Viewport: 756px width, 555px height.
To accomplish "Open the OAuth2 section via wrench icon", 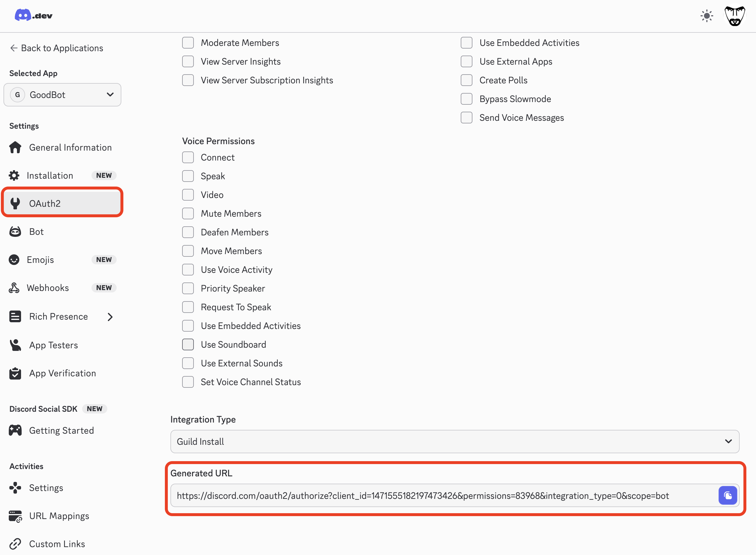I will (x=15, y=203).
